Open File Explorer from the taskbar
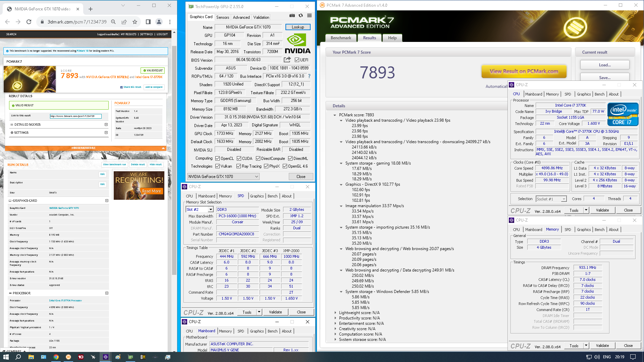The height and width of the screenshot is (362, 644). pyautogui.click(x=31, y=357)
